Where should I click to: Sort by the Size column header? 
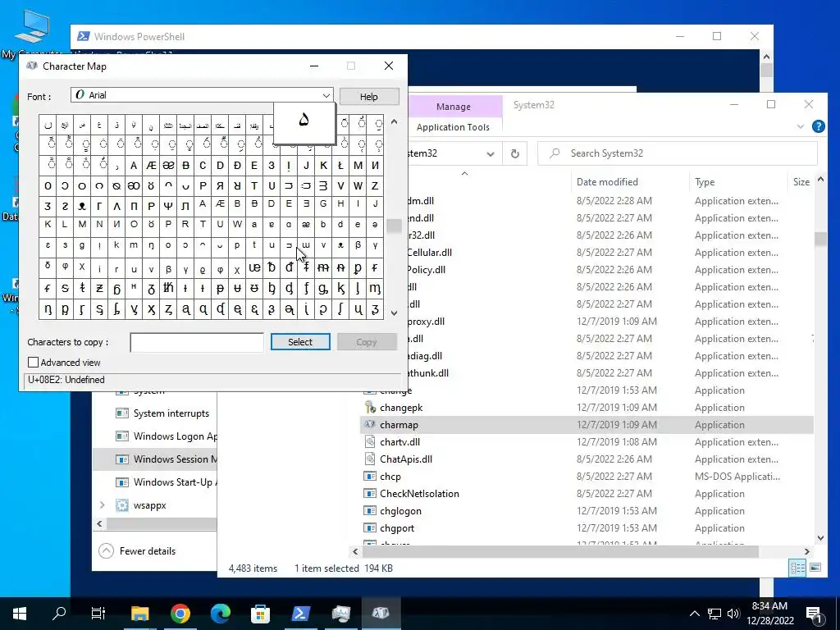pos(801,182)
